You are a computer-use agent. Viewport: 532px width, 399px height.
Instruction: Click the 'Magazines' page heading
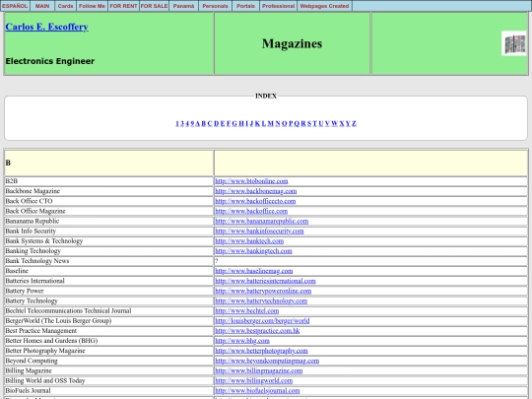[x=293, y=43]
